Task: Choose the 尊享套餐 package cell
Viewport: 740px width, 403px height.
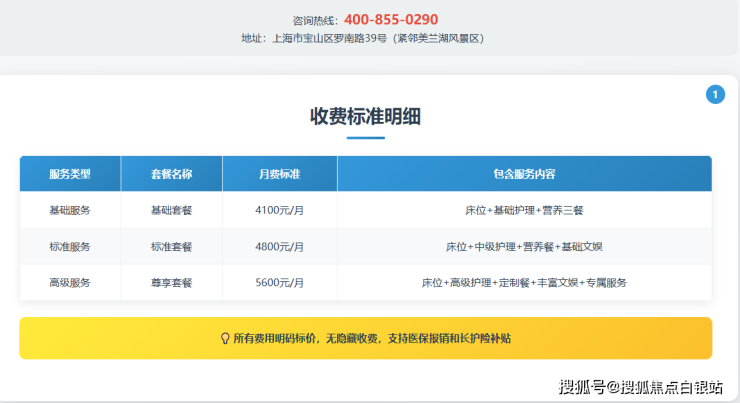Action: [x=171, y=283]
